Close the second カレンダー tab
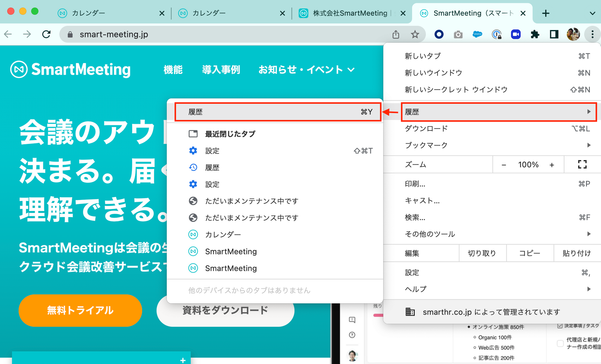This screenshot has height=364, width=601. (282, 13)
